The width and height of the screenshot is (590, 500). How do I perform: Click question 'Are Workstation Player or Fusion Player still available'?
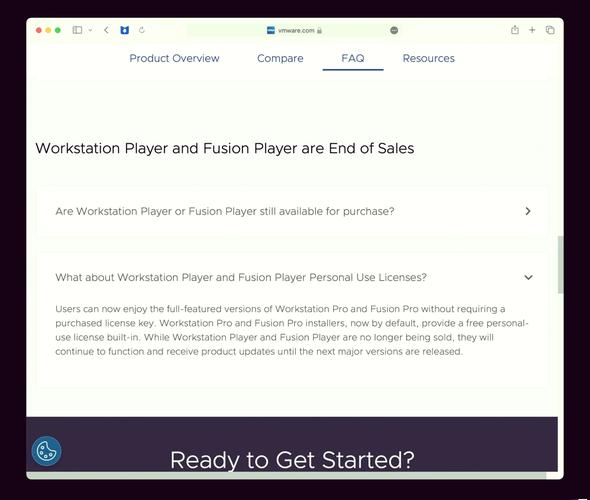(x=225, y=211)
